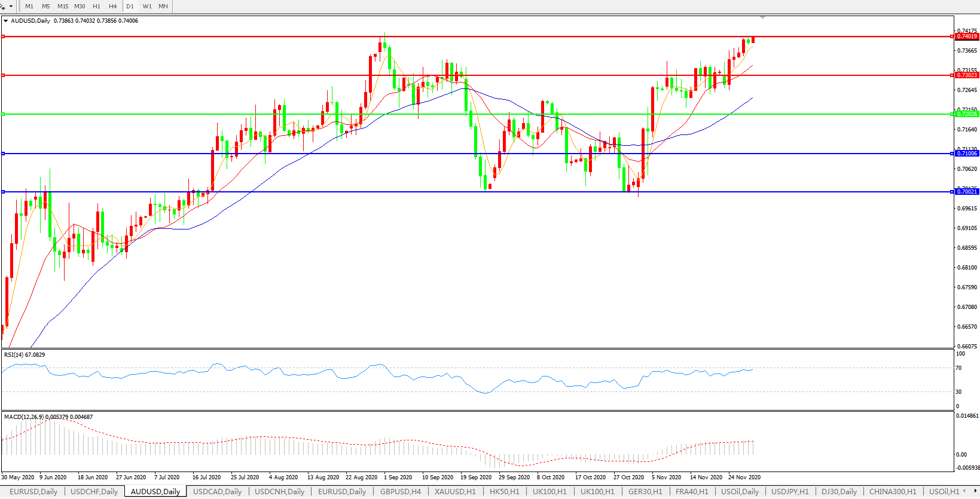Click the drawing tool icon at top-left
Image resolution: width=980 pixels, height=499 pixels.
point(3,7)
